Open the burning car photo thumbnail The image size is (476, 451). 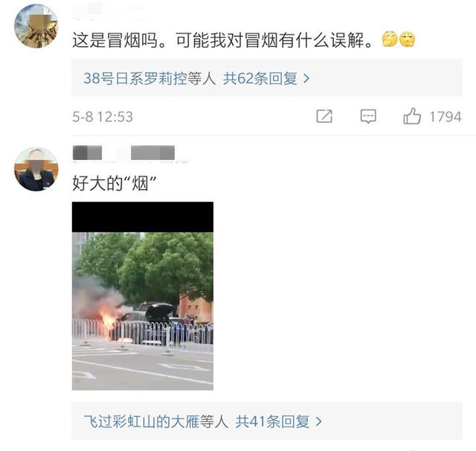143,295
